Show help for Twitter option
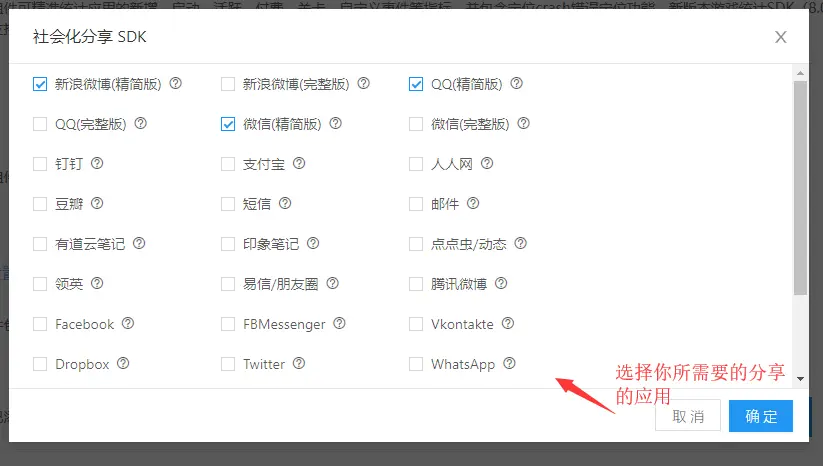823x466 pixels. 299,363
